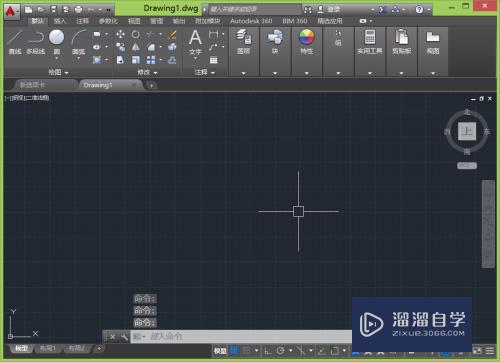
Task: Open the View (视图) ribbon panel
Action: (433, 42)
